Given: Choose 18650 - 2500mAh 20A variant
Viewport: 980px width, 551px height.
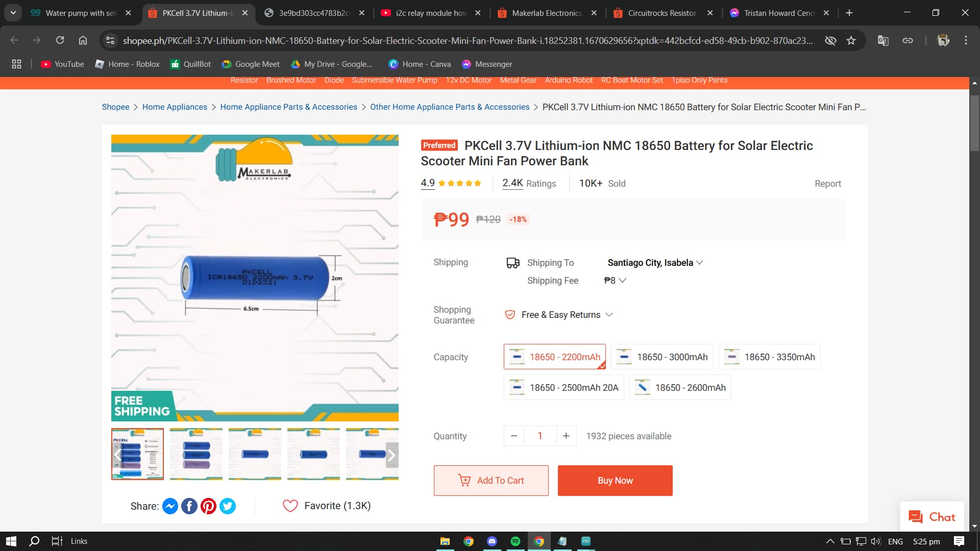Looking at the screenshot, I should tap(563, 388).
